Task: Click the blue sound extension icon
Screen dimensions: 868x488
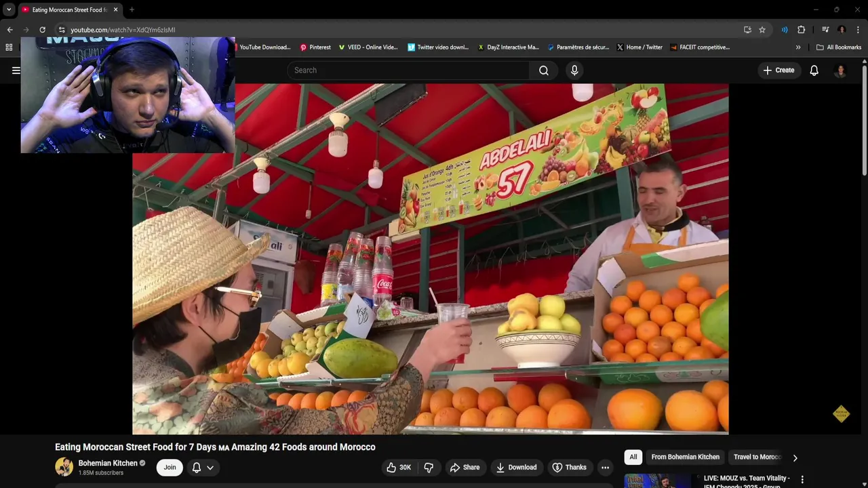Action: click(x=785, y=30)
